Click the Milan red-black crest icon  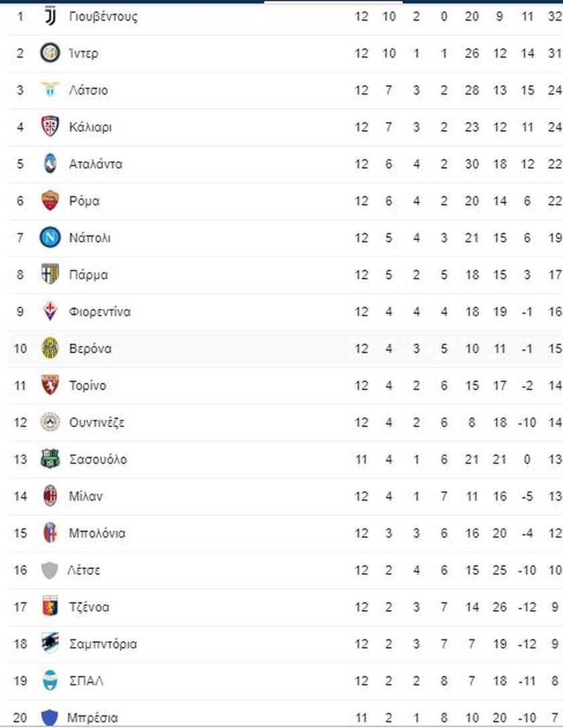50,496
